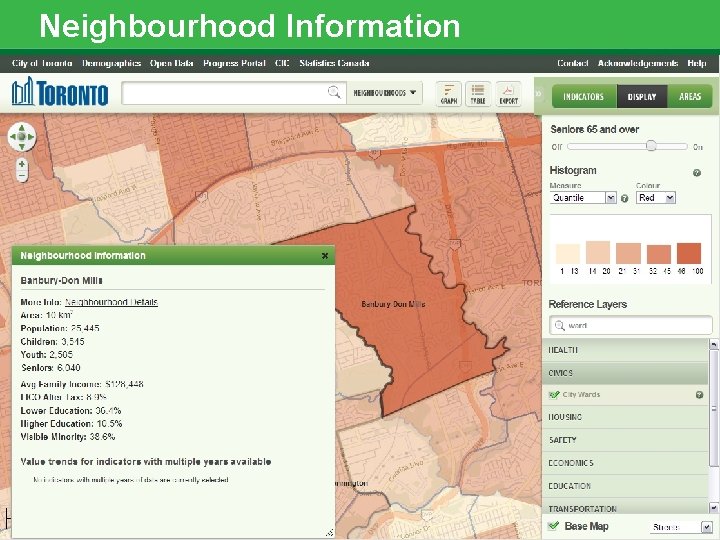This screenshot has height=540, width=720.
Task: Open the CIC link
Action: 282,63
